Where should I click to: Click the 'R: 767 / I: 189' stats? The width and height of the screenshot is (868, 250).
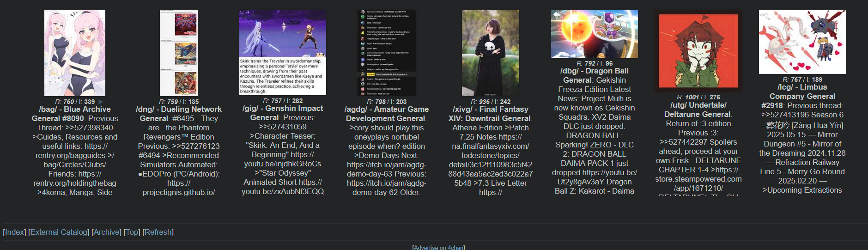point(802,79)
